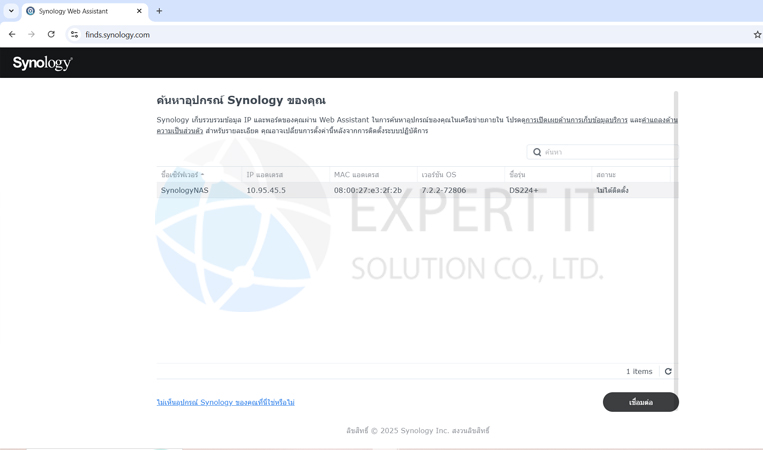Image resolution: width=763 pixels, height=450 pixels.
Task: Close the Synology Web Assistant tab
Action: [x=139, y=11]
